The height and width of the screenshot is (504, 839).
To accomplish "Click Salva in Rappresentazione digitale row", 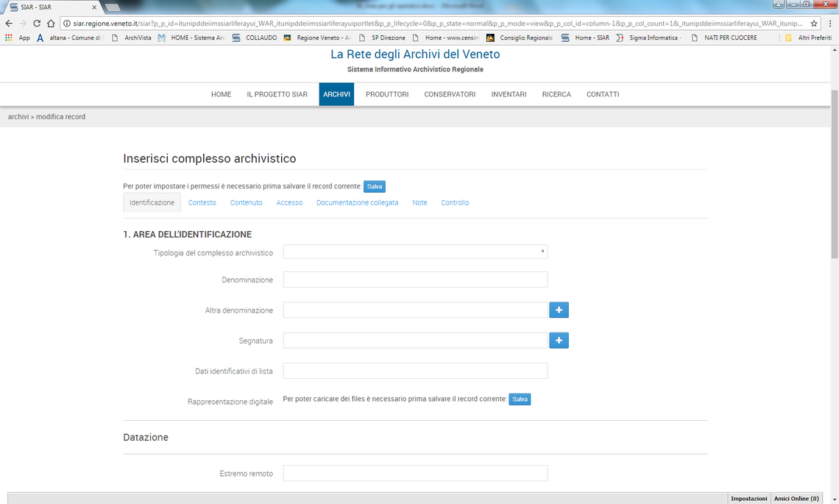I will 520,400.
